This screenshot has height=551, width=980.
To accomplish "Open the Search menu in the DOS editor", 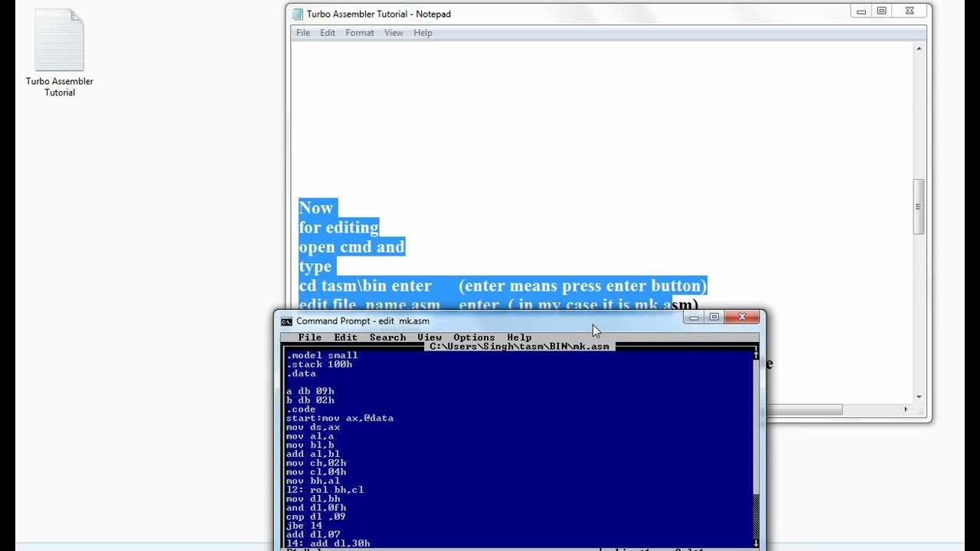I will (387, 337).
